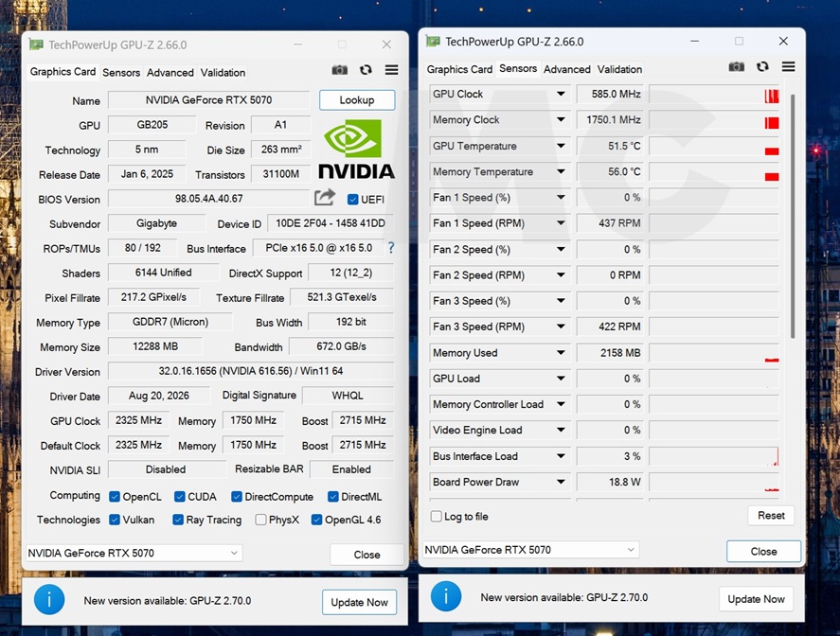
Task: Click the Device ID value field
Action: 331,223
